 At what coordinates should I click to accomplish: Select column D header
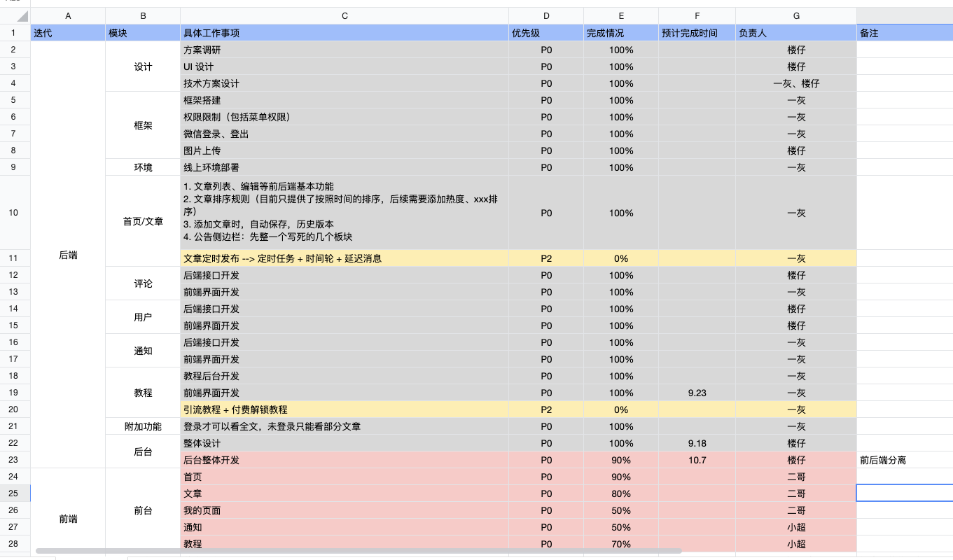tap(546, 16)
